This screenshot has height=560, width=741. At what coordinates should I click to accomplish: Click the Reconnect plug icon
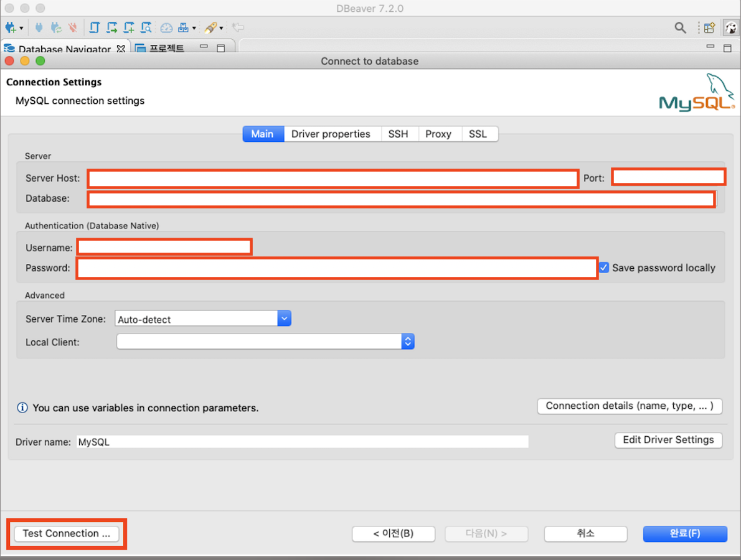(x=56, y=27)
